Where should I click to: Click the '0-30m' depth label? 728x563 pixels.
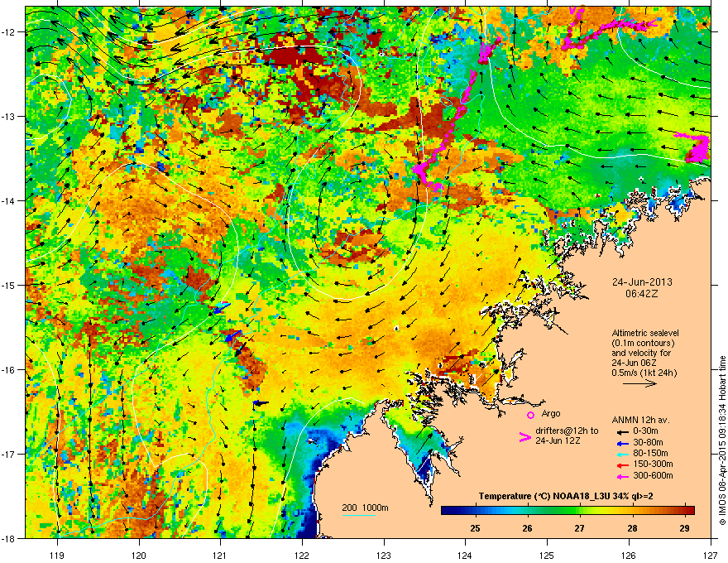click(x=645, y=431)
